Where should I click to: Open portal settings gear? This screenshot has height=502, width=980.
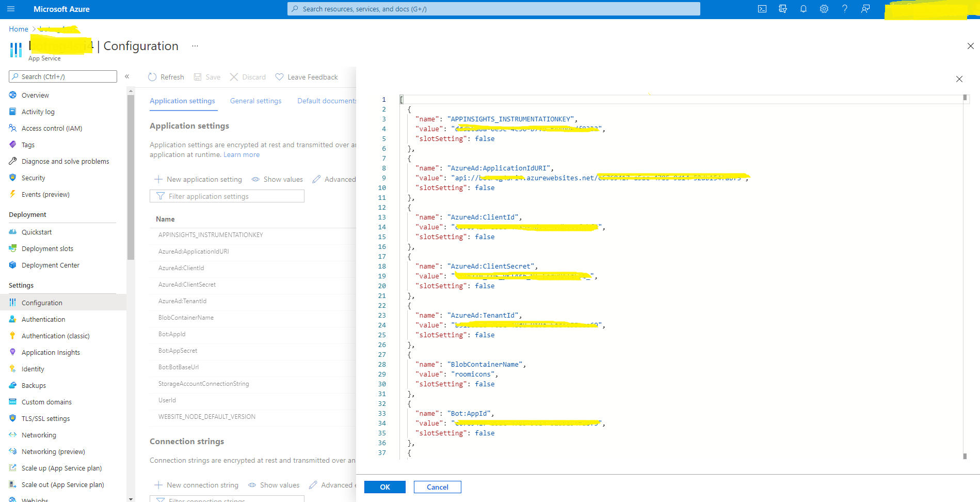click(x=824, y=9)
